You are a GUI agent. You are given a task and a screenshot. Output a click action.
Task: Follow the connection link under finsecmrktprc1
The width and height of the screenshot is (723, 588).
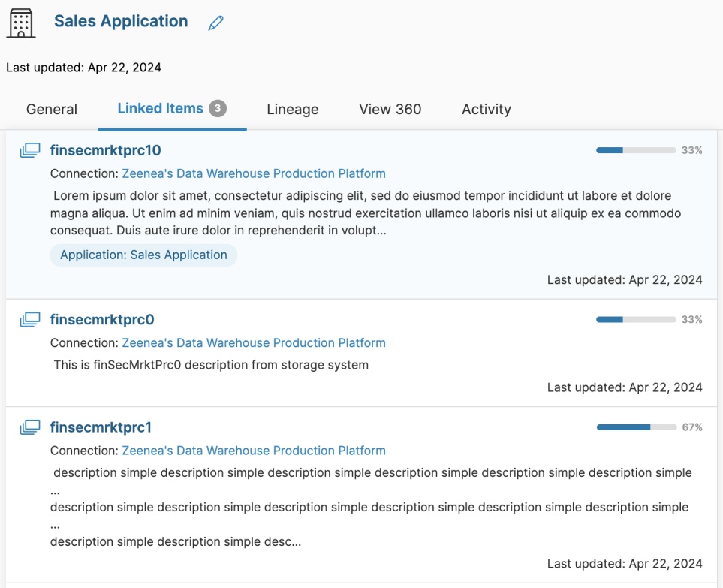click(254, 451)
